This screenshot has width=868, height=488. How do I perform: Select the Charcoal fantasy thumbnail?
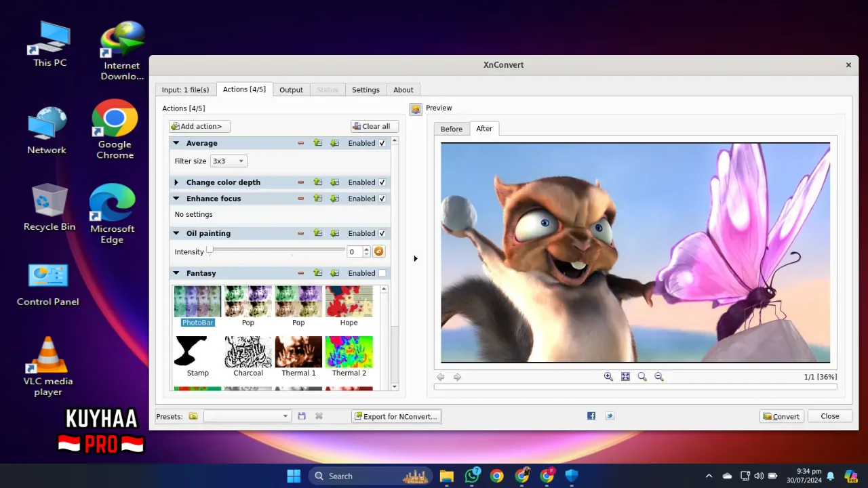248,357
